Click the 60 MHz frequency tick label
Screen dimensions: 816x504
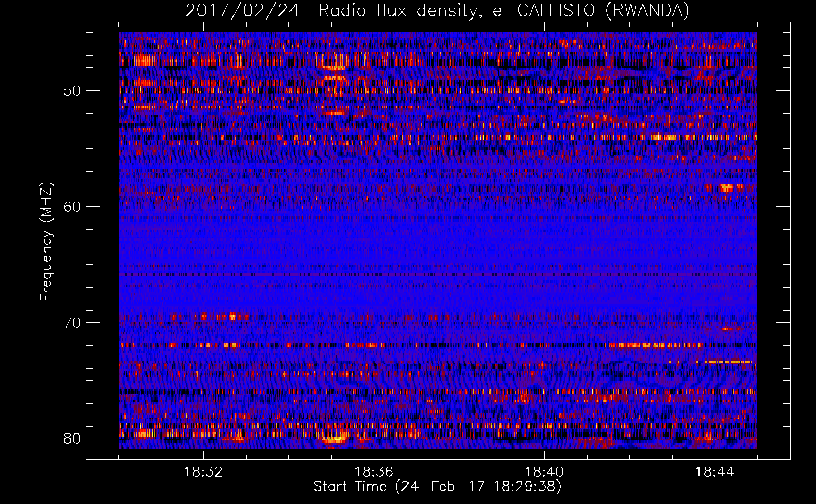point(72,207)
